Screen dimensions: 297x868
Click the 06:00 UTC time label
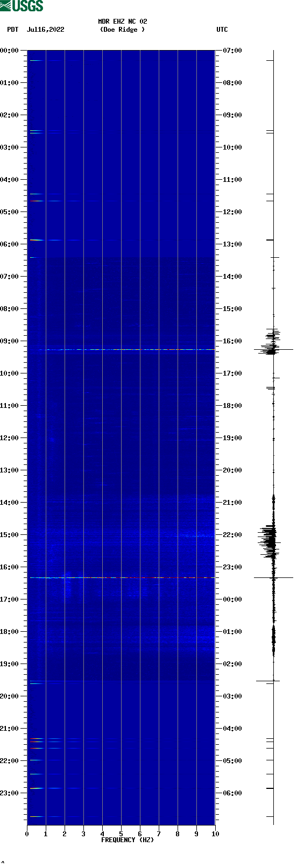point(232,793)
